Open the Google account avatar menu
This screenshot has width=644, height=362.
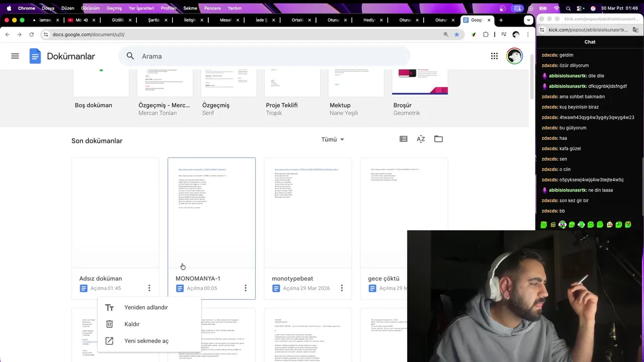click(514, 56)
